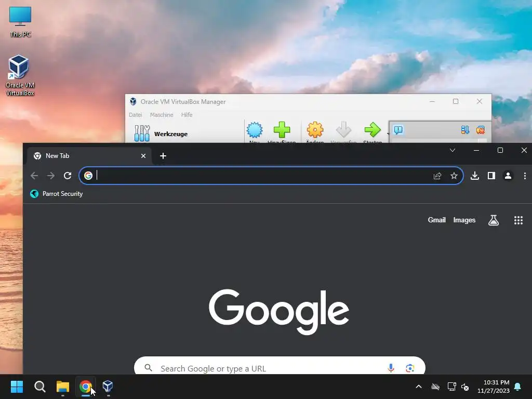Click the Chrome address bar
This screenshot has height=399, width=532.
(271, 176)
